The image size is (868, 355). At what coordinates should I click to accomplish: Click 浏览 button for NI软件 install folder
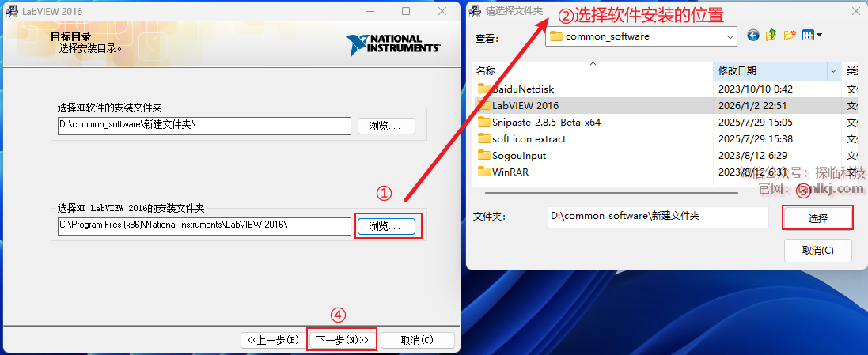coord(386,126)
